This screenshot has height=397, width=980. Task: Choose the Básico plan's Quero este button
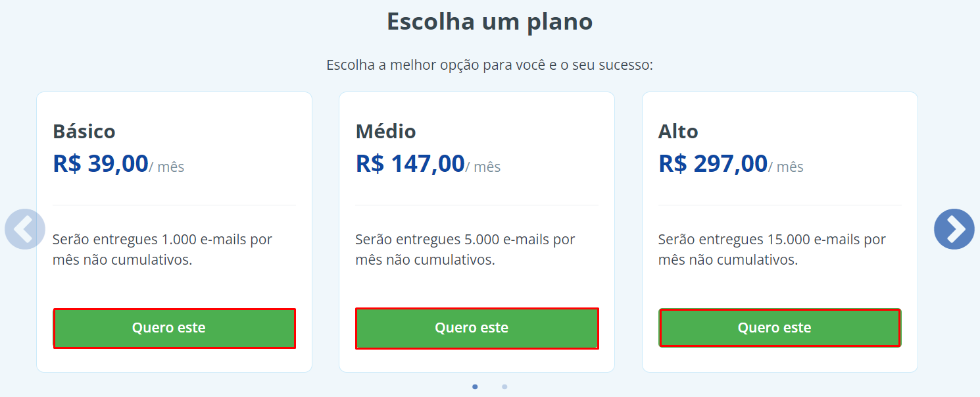click(x=174, y=328)
